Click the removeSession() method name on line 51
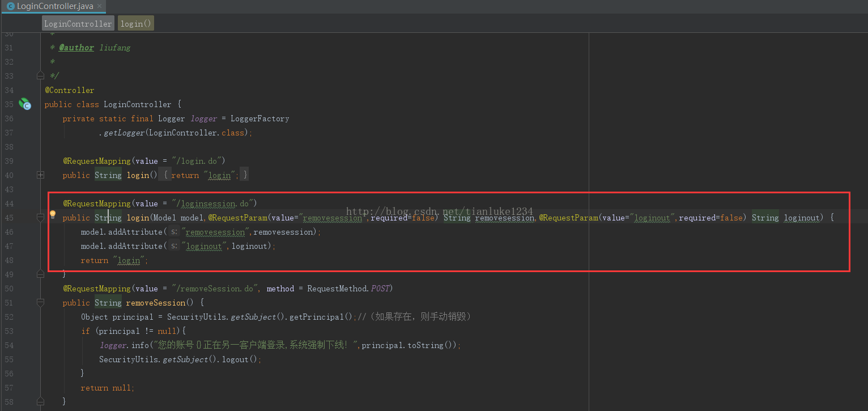 tap(160, 303)
